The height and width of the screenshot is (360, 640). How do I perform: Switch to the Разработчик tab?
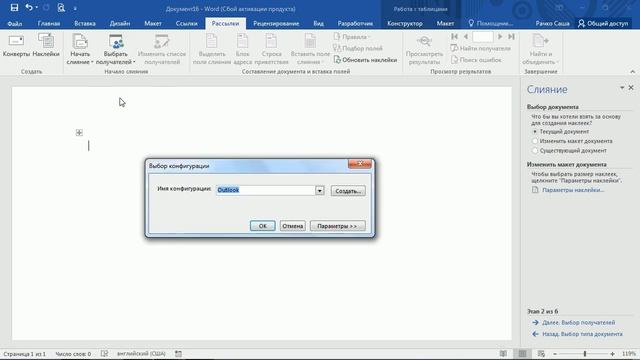tap(355, 24)
